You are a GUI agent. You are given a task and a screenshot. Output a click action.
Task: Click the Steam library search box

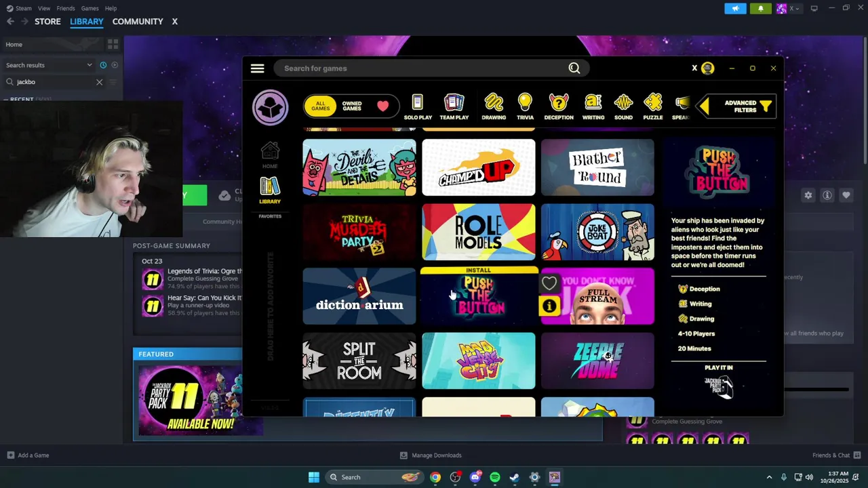click(53, 82)
